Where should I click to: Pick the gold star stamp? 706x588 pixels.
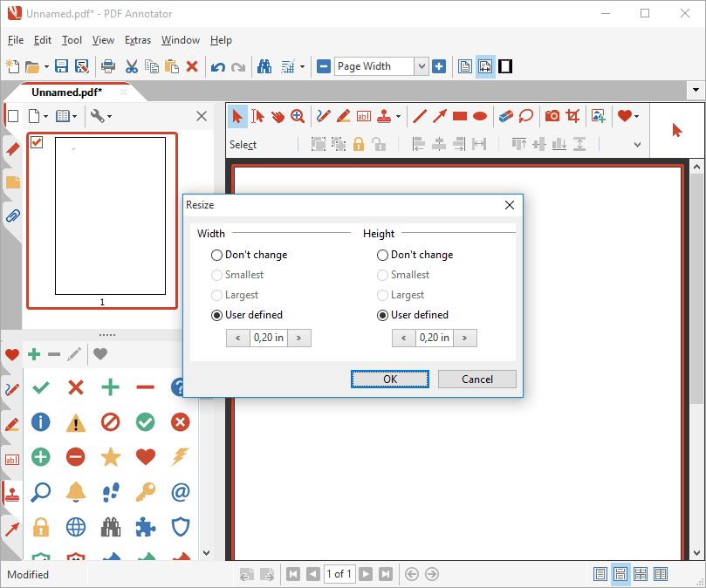tap(110, 457)
